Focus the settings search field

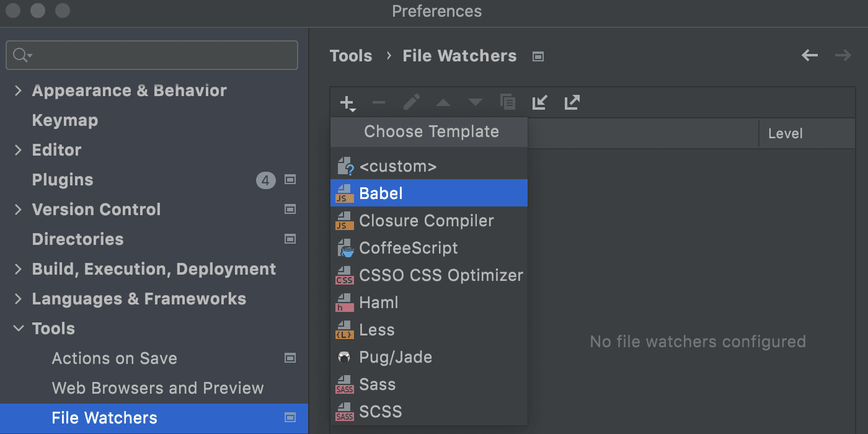[152, 55]
